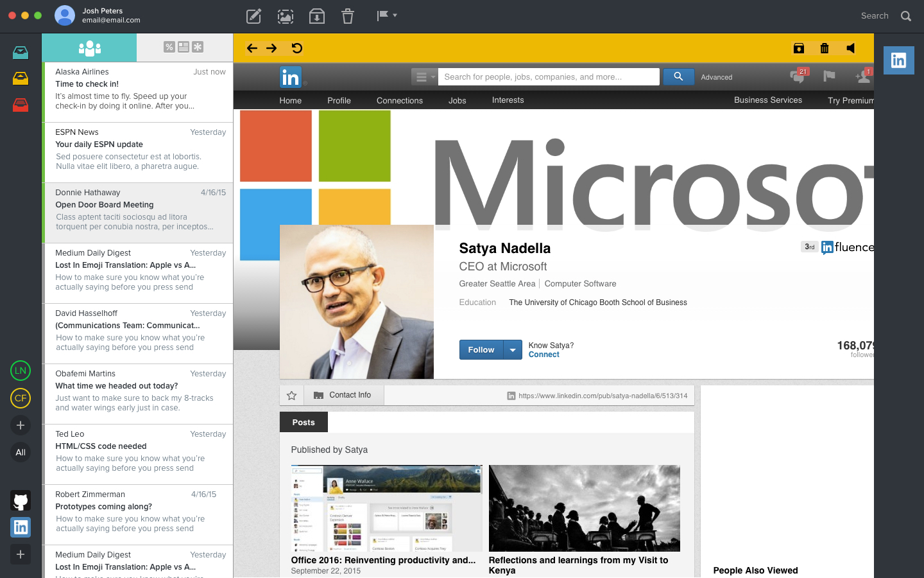Mute using the speaker icon
This screenshot has width=924, height=578.
pyautogui.click(x=851, y=48)
